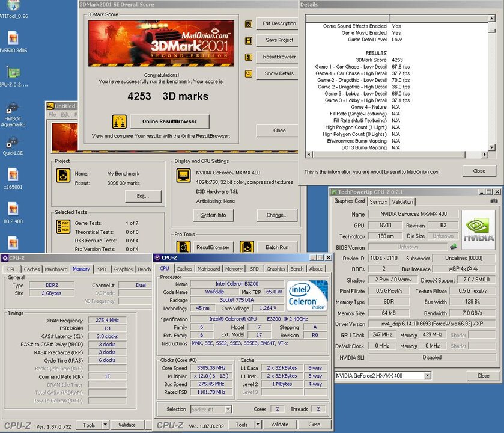Open Graphics tab in front CPU-Z window
The image size is (504, 433).
click(276, 269)
